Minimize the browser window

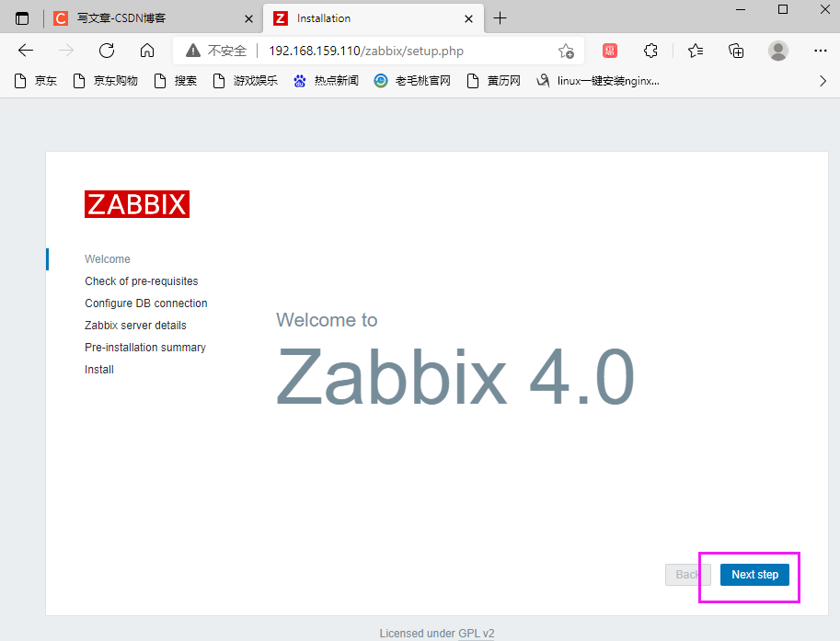point(741,9)
